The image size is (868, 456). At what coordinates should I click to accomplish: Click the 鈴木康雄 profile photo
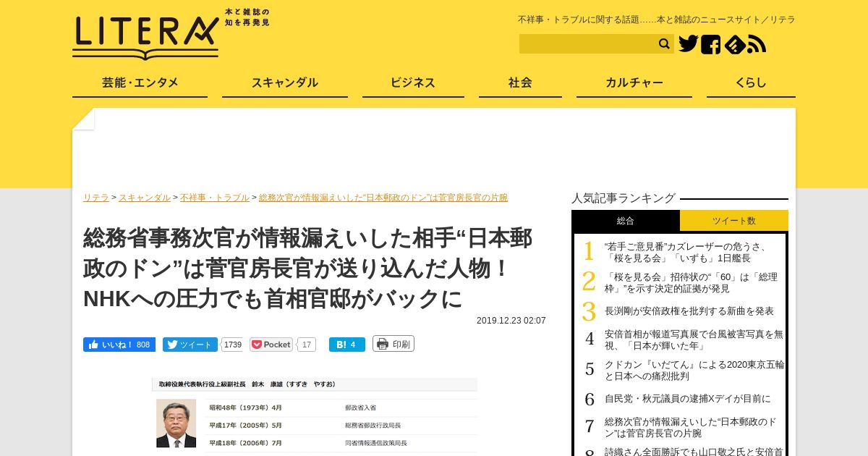pos(176,423)
